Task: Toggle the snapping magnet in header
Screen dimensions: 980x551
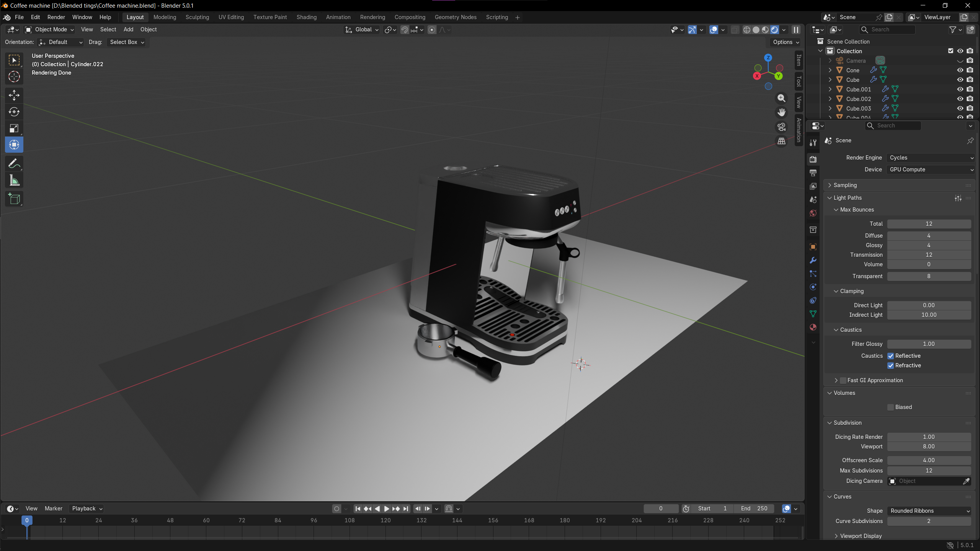Action: click(405, 30)
